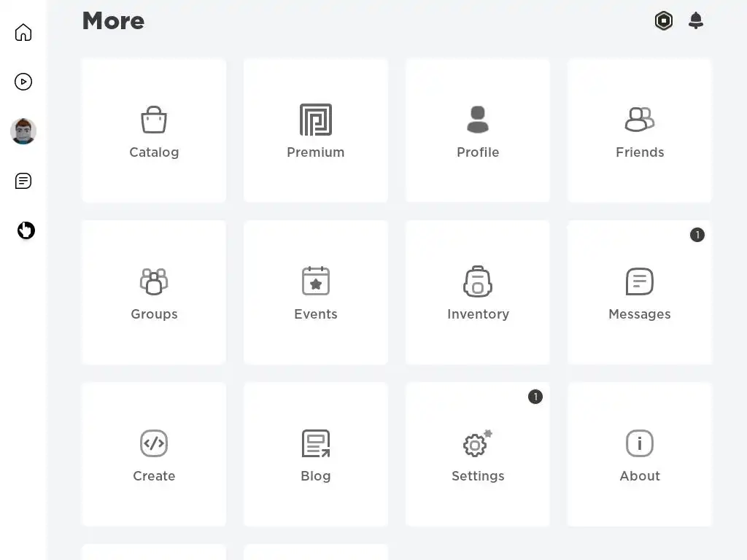The image size is (747, 560).
Task: Open the Settings gear tile
Action: click(478, 454)
